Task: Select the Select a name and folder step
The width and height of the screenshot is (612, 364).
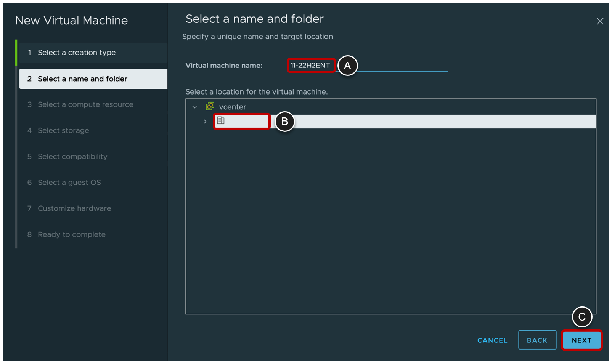Action: pos(82,79)
